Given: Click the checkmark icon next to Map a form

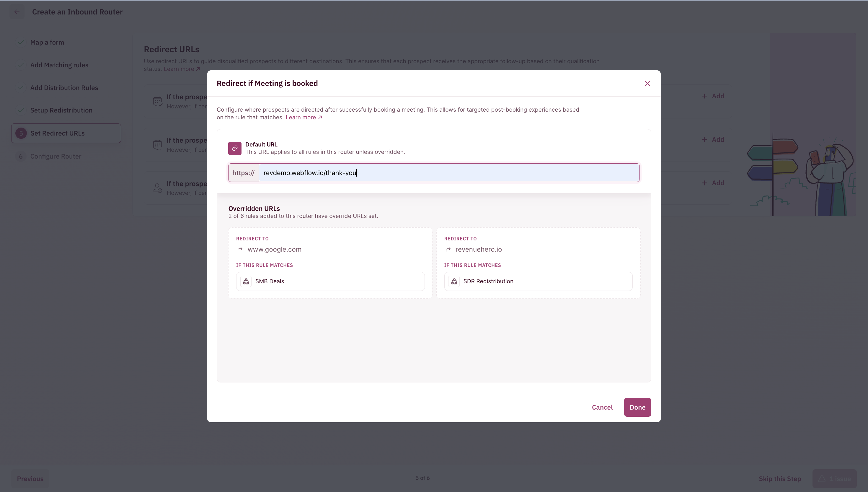Looking at the screenshot, I should coord(21,42).
